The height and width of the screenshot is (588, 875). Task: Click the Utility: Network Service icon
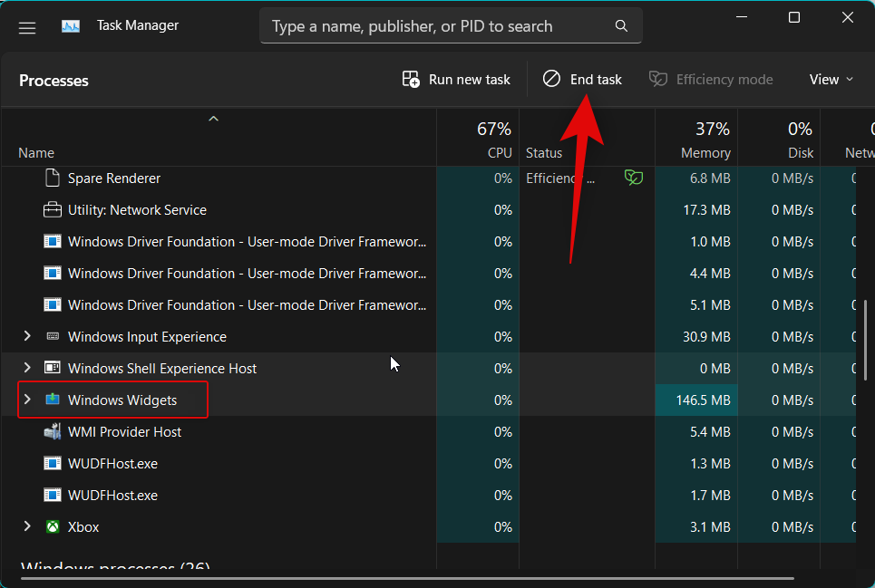coord(52,209)
